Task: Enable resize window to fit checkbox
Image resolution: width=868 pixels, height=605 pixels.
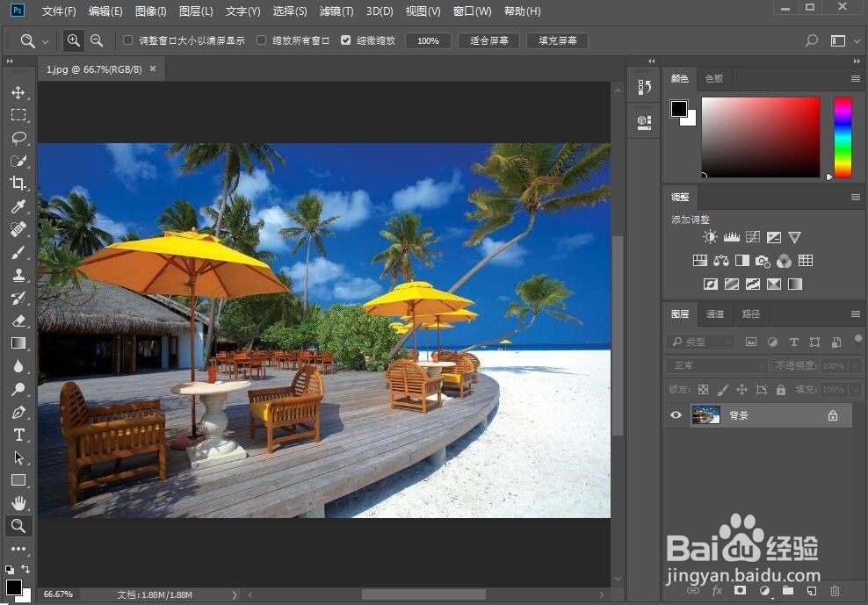Action: pyautogui.click(x=128, y=40)
